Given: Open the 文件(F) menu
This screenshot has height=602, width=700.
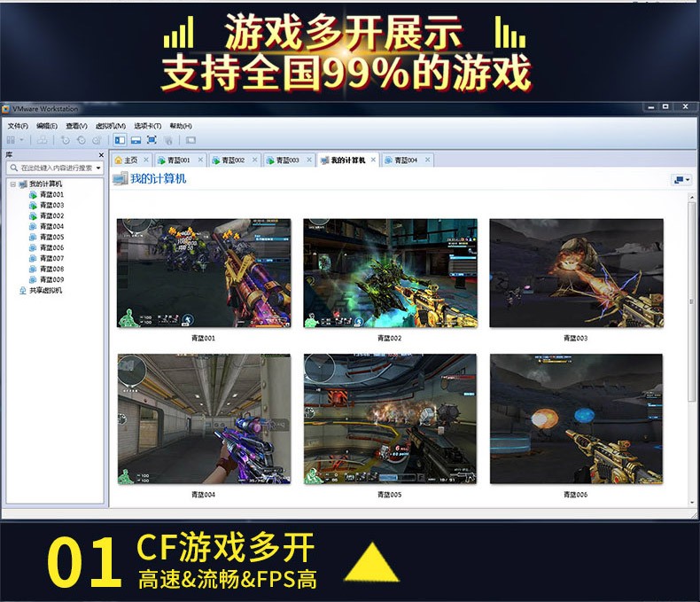Looking at the screenshot, I should click(x=18, y=126).
